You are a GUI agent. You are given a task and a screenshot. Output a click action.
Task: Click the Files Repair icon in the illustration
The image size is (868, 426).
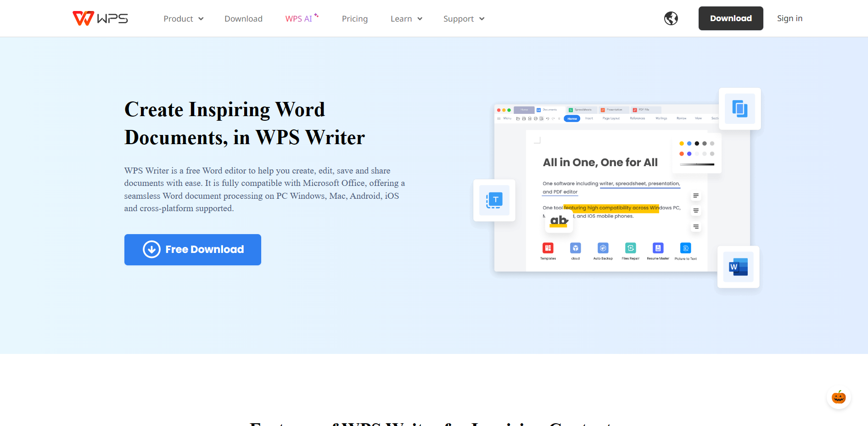pos(631,248)
